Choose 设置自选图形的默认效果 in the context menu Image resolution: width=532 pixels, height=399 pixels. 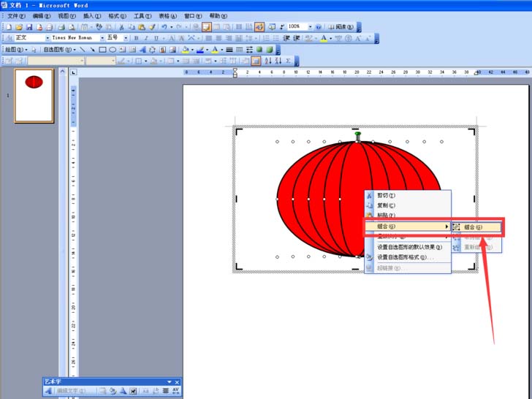(x=408, y=247)
